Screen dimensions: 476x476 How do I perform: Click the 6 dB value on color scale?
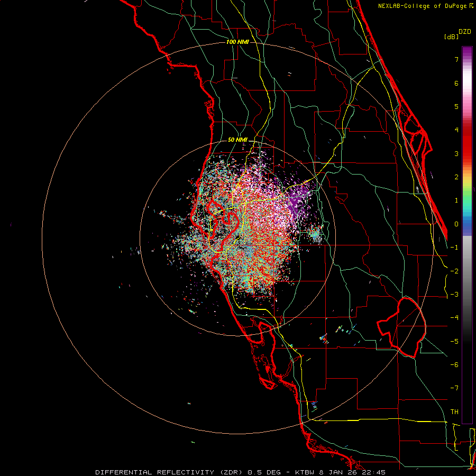pyautogui.click(x=456, y=83)
